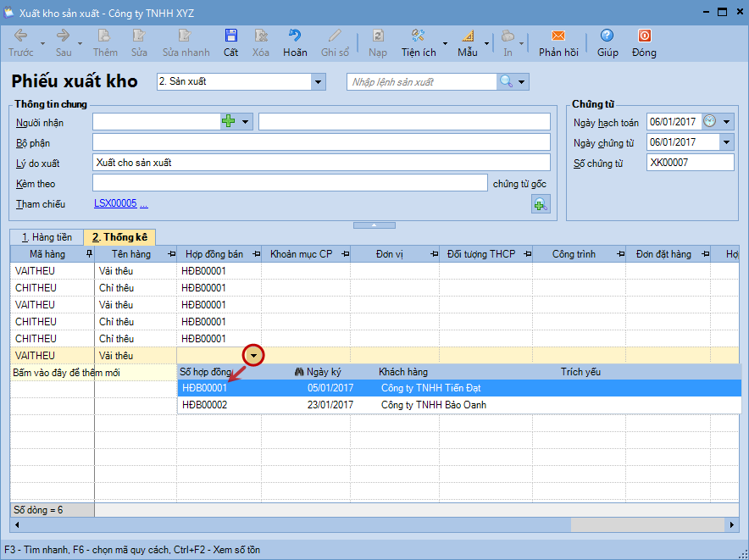Click the Mẫu template icon

point(468,36)
